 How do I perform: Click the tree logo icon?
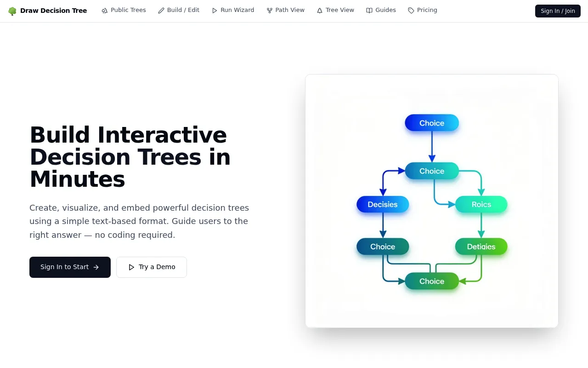[12, 11]
